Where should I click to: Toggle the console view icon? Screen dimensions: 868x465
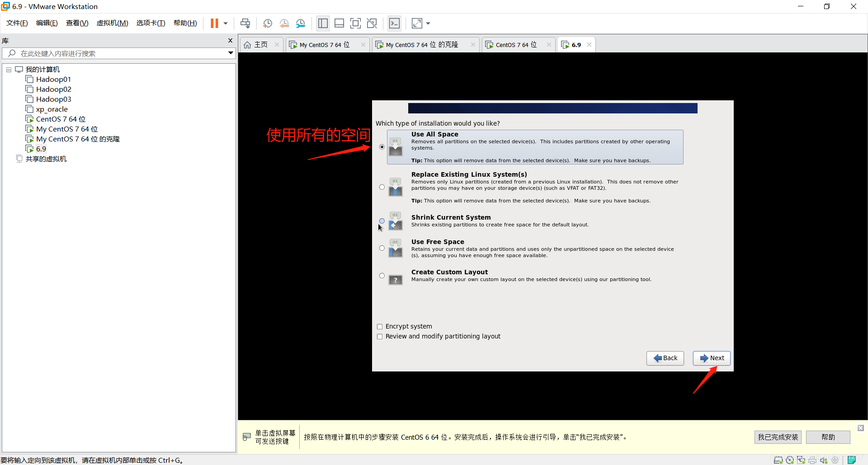click(x=394, y=23)
